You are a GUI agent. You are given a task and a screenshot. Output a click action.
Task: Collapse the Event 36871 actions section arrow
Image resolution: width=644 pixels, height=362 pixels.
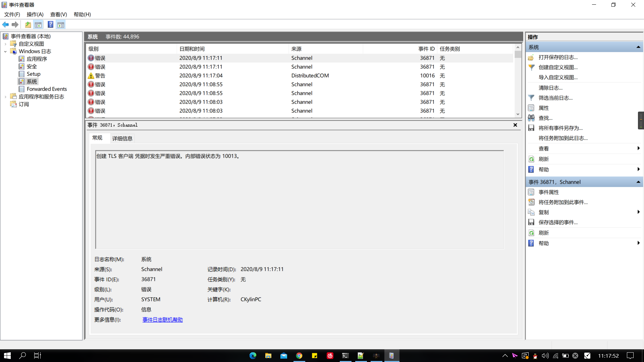click(638, 182)
